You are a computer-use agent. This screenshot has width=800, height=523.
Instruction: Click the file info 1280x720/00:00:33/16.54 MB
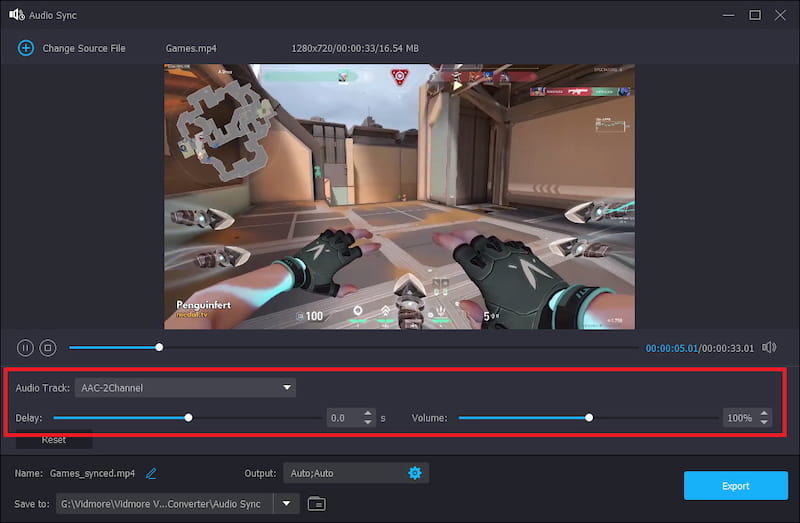pos(355,48)
